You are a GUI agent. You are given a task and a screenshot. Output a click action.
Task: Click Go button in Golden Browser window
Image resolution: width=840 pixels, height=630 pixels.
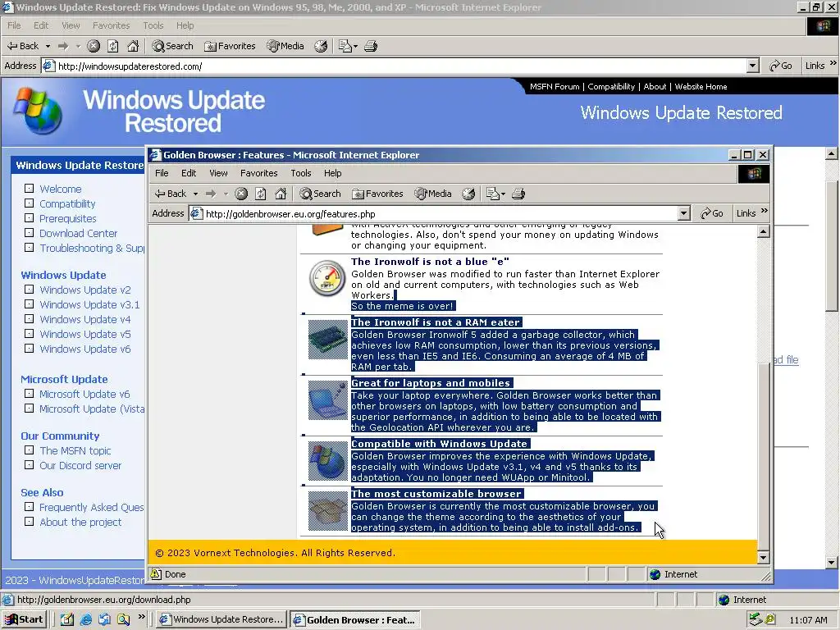click(x=711, y=213)
